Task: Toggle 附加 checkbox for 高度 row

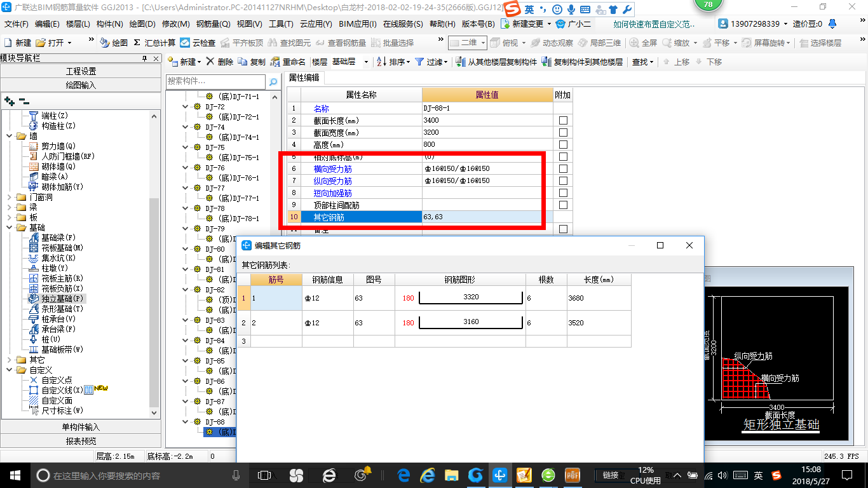Action: tap(563, 144)
